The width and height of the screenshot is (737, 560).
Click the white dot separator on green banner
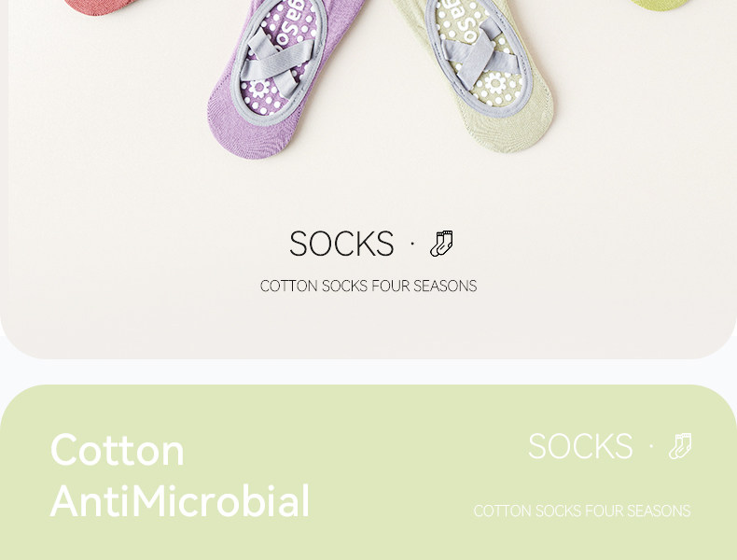[x=651, y=446]
